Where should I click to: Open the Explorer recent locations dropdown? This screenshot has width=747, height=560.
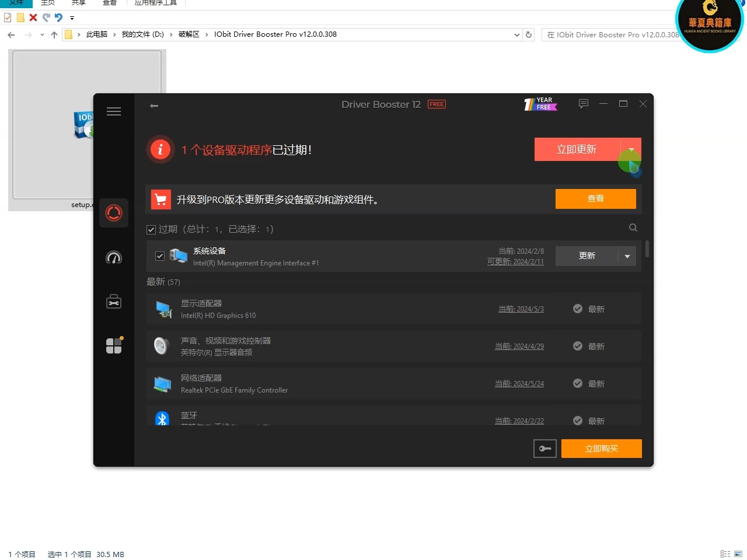pyautogui.click(x=42, y=35)
